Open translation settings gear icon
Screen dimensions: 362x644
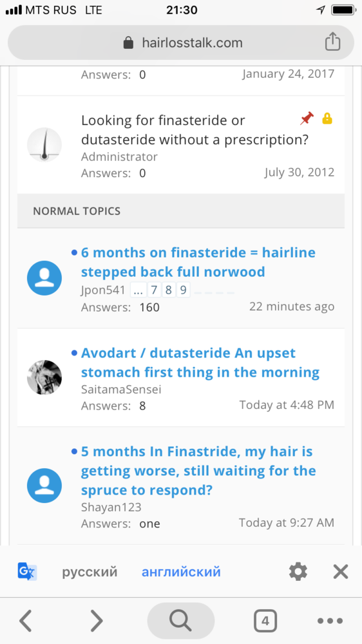tap(298, 571)
